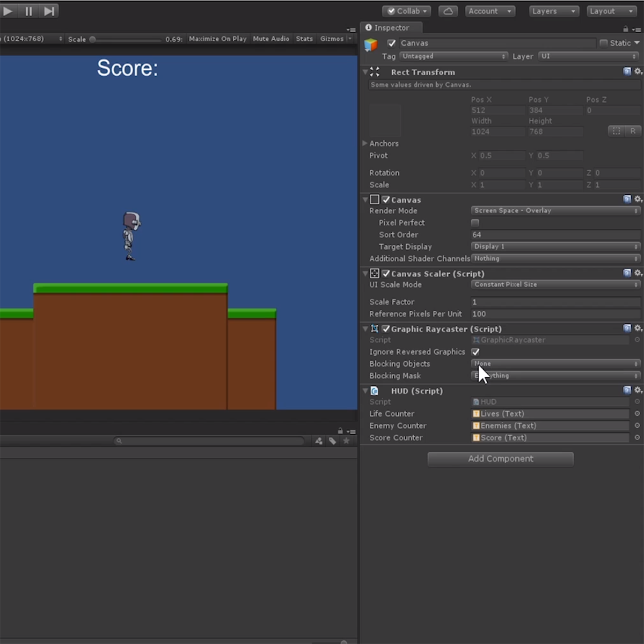The image size is (644, 644).
Task: Click the Graphic Raycaster settings gear icon
Action: [638, 328]
